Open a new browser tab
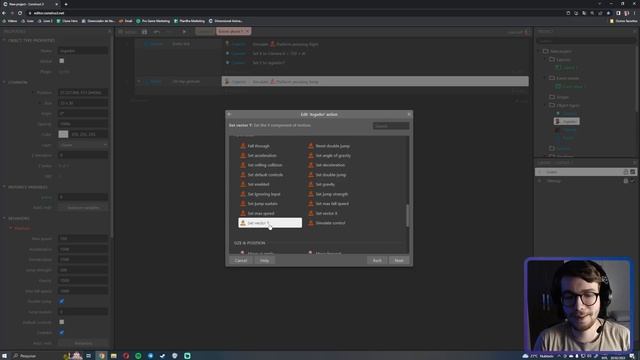Image resolution: width=640 pixels, height=360 pixels. click(x=66, y=4)
